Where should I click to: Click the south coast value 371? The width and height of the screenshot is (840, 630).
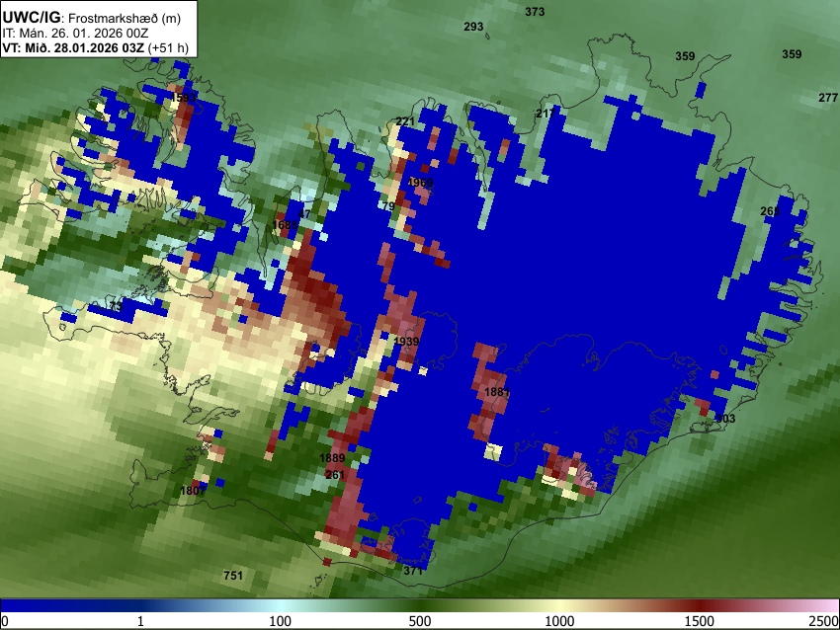click(x=413, y=571)
